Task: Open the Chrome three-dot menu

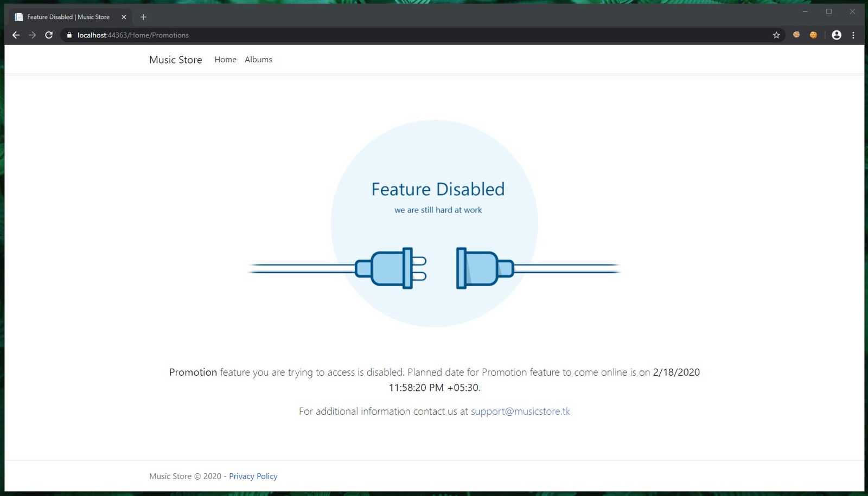Action: (x=854, y=35)
